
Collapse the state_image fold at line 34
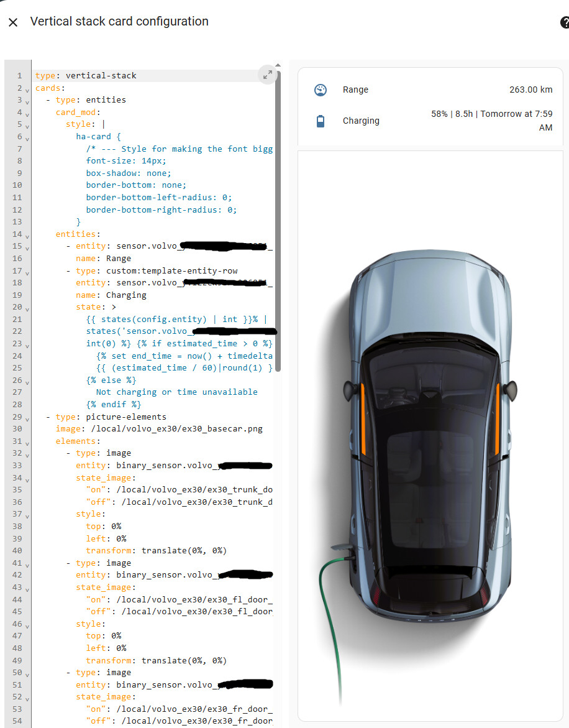(x=27, y=479)
